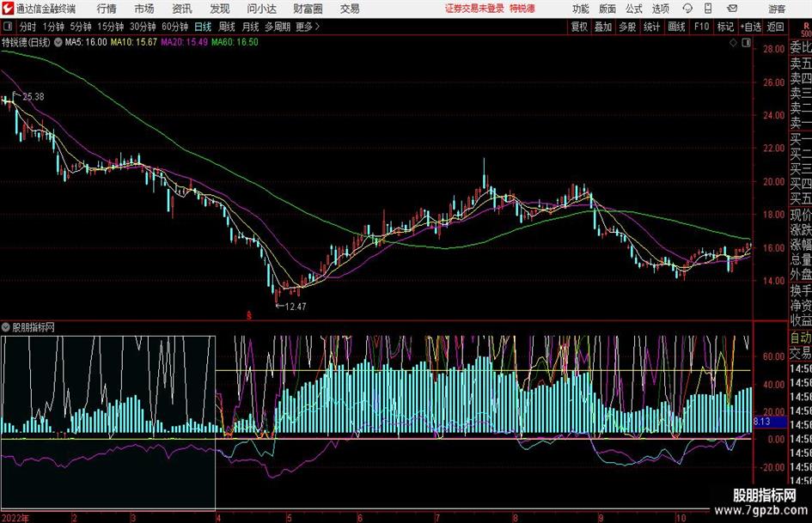Open the 财富圈 menu

pos(308,9)
